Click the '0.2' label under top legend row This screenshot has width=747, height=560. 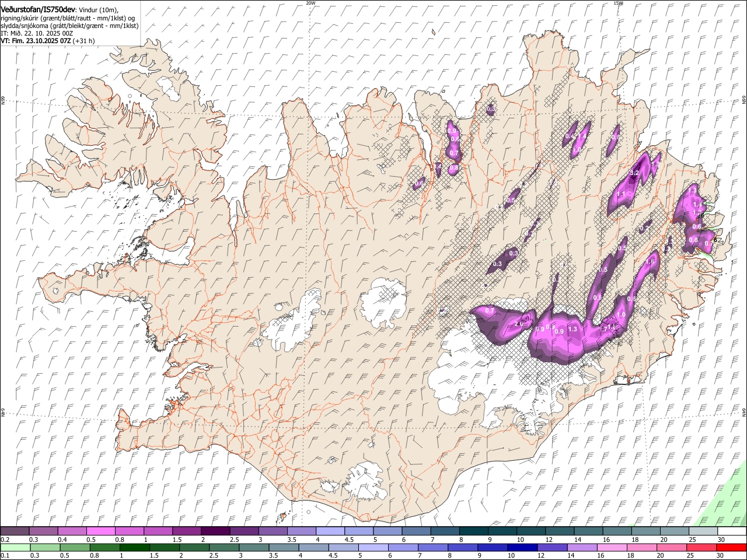[5, 540]
